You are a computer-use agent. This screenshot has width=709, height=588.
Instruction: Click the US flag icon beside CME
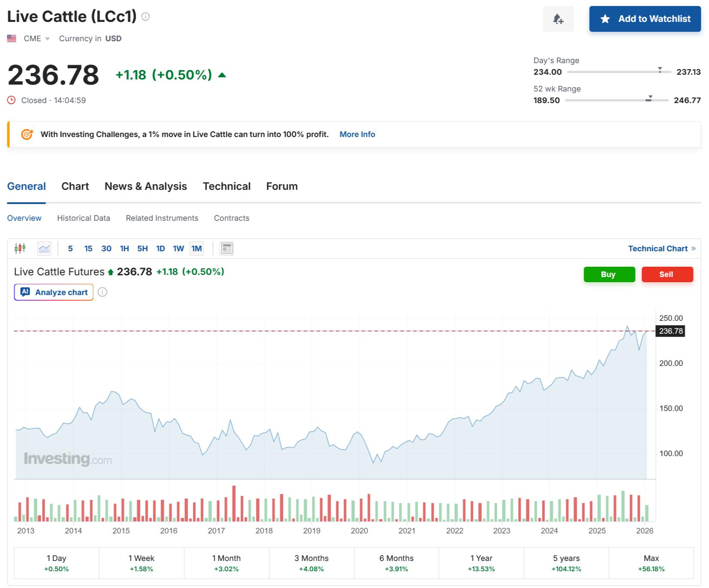(x=12, y=39)
